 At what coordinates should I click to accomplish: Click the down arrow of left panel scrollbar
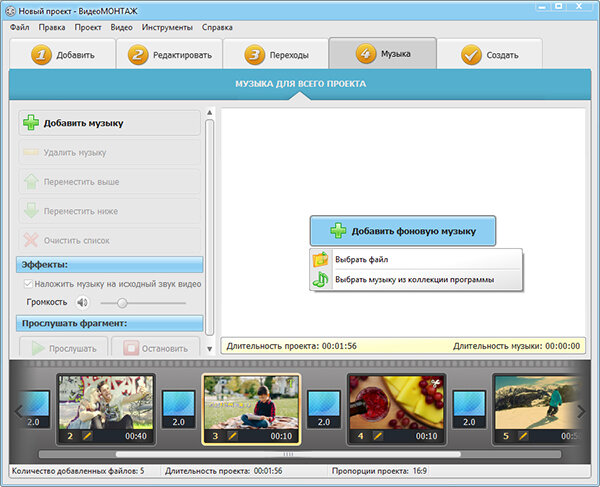tap(209, 349)
